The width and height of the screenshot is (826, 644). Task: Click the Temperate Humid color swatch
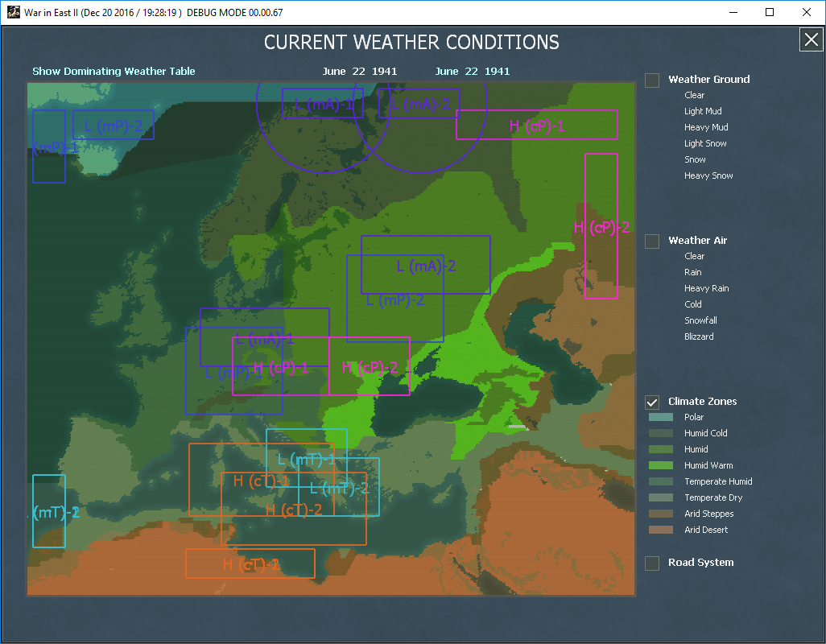[661, 481]
